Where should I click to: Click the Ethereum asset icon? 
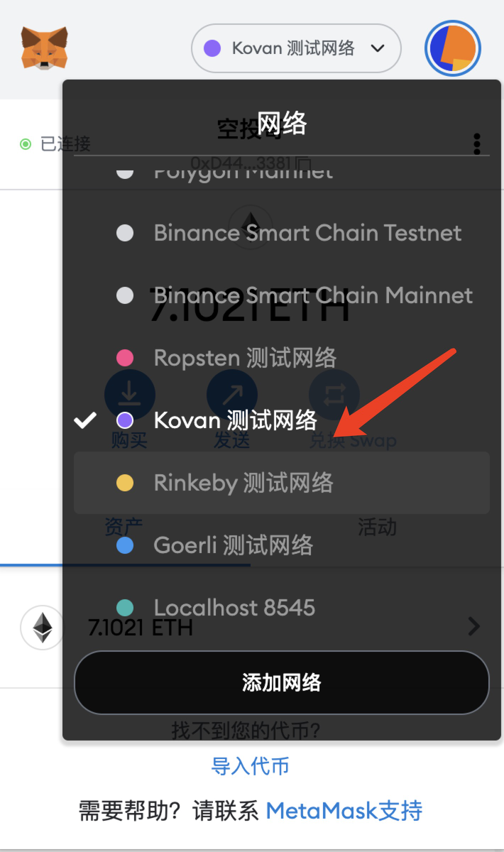pos(43,628)
